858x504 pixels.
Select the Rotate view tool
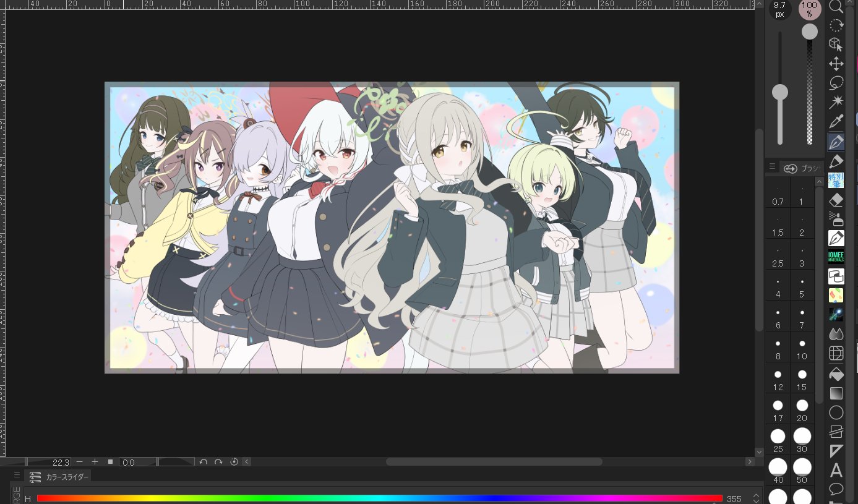tap(836, 25)
